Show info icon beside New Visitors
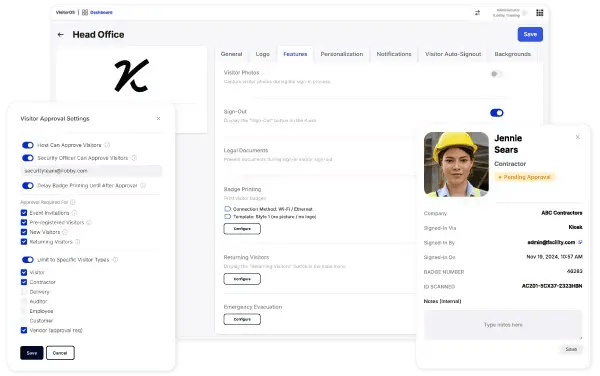 (65, 232)
